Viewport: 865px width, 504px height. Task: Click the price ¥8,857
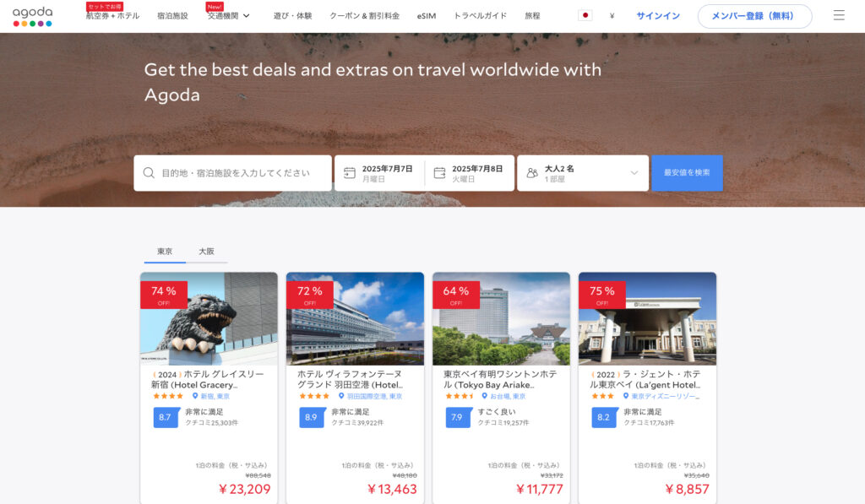(687, 489)
